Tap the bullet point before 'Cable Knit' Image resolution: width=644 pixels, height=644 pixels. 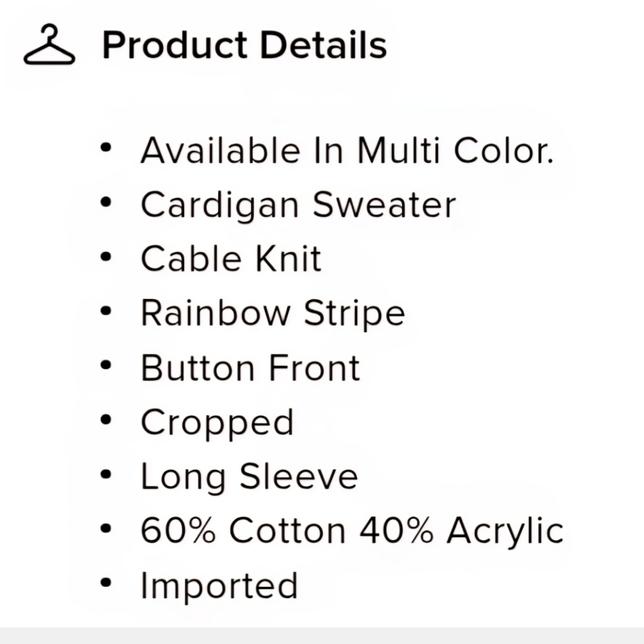click(106, 258)
